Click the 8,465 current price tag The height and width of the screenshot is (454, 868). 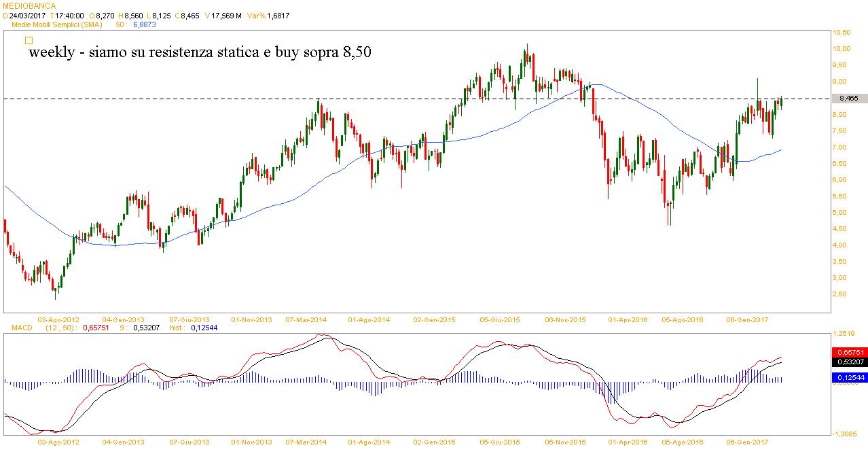point(848,99)
